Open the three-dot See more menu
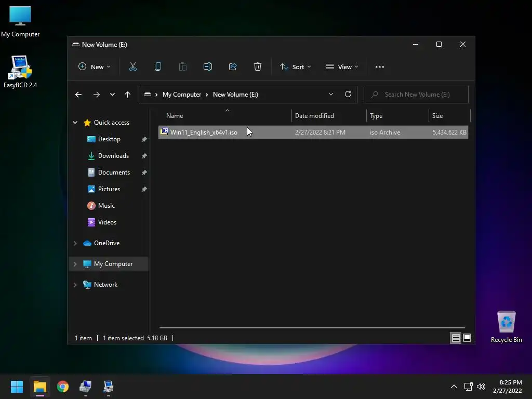 point(380,67)
